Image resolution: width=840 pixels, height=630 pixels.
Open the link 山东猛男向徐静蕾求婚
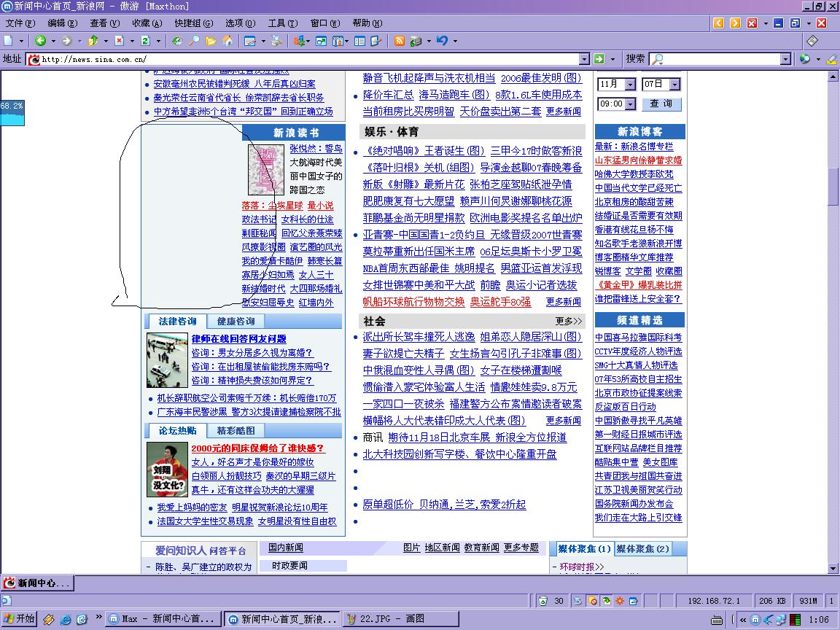click(638, 160)
